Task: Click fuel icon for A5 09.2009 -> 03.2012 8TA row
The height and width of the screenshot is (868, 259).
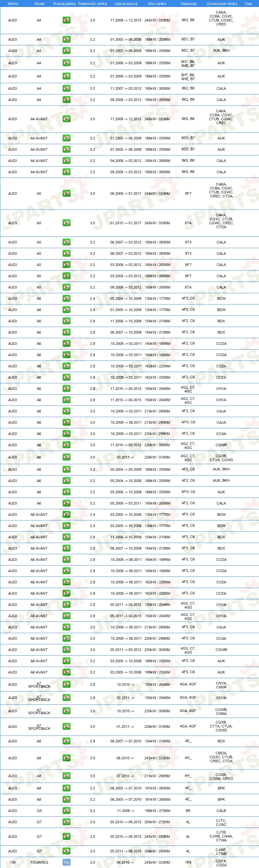Action: pyautogui.click(x=66, y=287)
